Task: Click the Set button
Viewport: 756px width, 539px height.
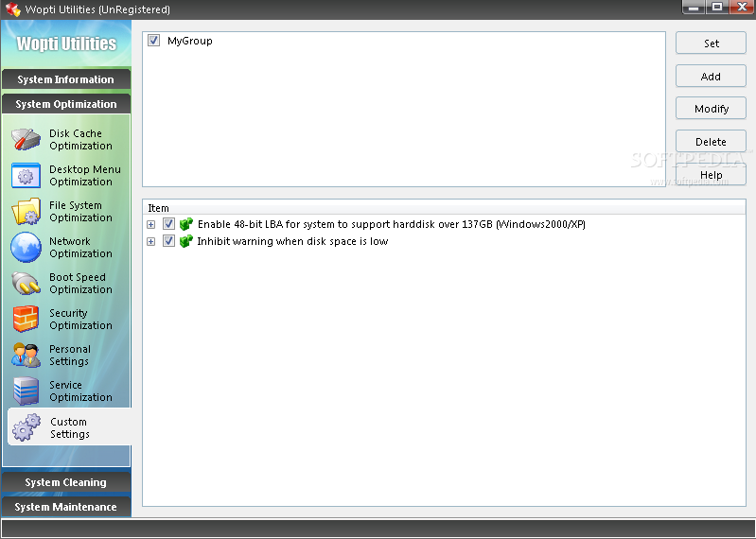Action: coord(712,43)
